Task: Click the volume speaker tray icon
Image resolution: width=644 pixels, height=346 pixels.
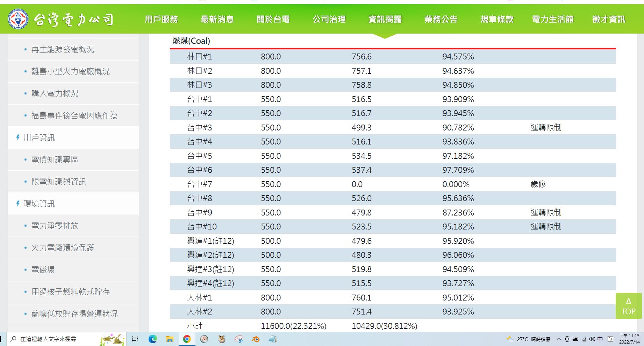Action: click(592, 339)
